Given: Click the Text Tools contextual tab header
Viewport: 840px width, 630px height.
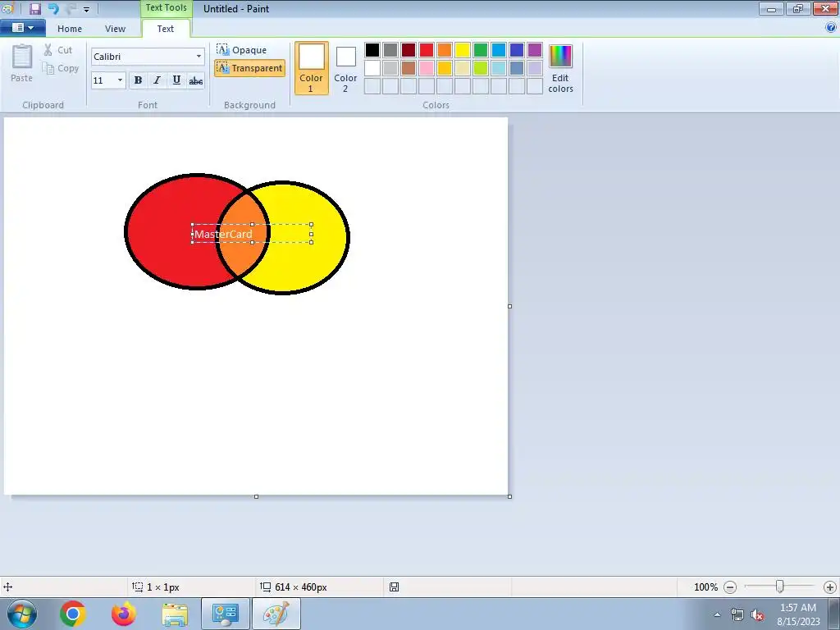Looking at the screenshot, I should click(x=166, y=8).
